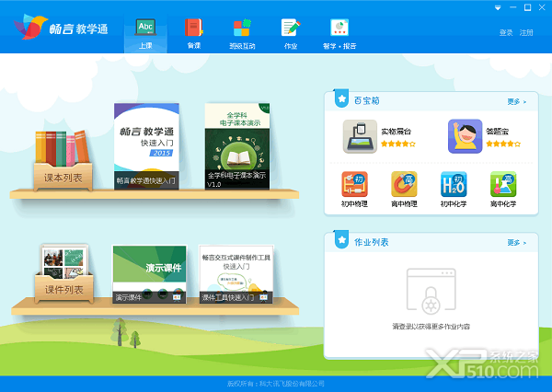Click the star rating under 实物展台
This screenshot has height=392, width=552.
click(x=398, y=144)
